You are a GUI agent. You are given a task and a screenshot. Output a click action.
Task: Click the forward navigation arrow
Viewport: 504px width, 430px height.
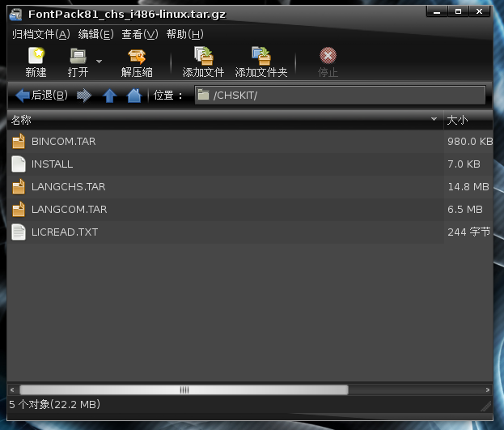pos(84,96)
